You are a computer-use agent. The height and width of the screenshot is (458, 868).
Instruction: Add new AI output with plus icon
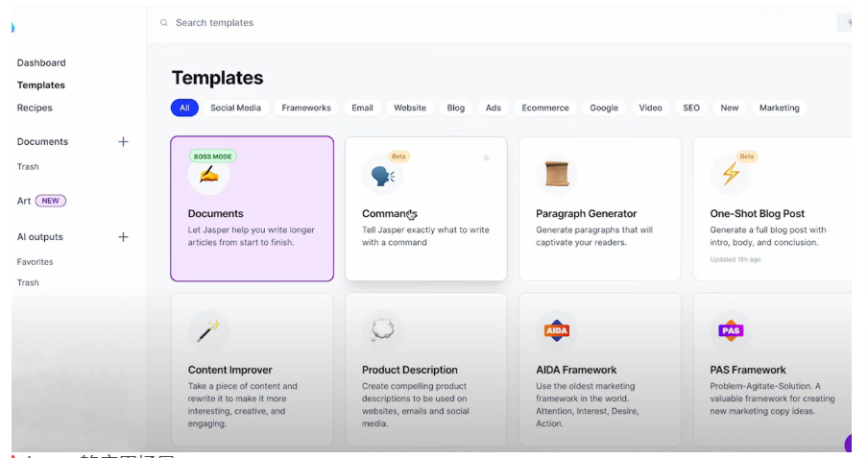[123, 237]
